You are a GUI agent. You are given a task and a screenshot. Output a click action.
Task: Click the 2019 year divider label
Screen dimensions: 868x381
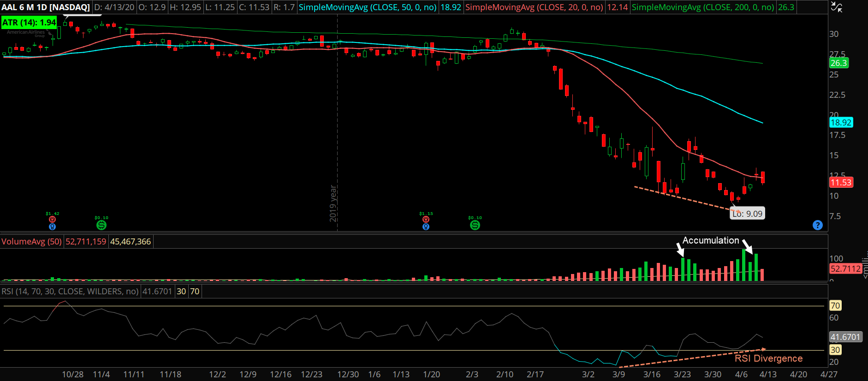coord(333,203)
